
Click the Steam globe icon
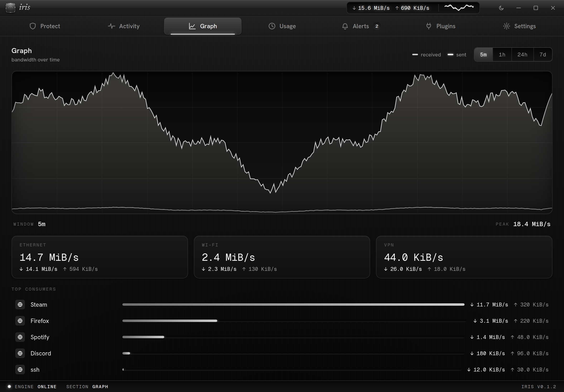[20, 305]
